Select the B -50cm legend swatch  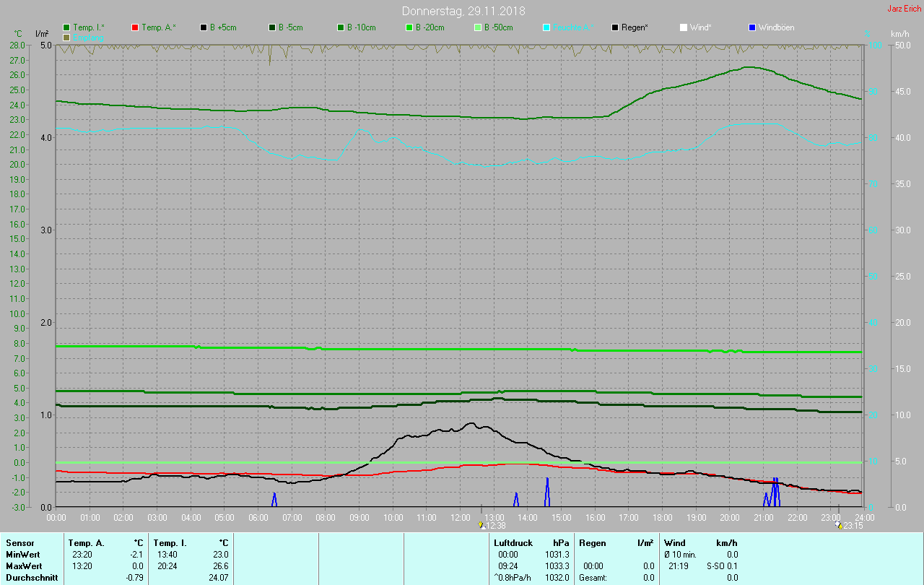[x=478, y=27]
